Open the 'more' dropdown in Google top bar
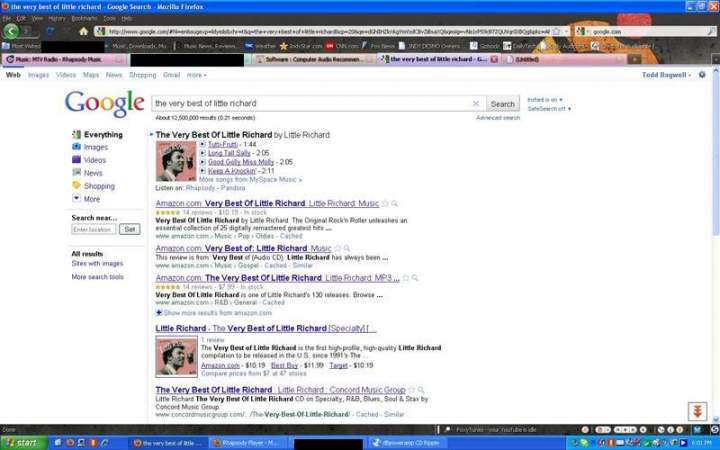 point(197,75)
